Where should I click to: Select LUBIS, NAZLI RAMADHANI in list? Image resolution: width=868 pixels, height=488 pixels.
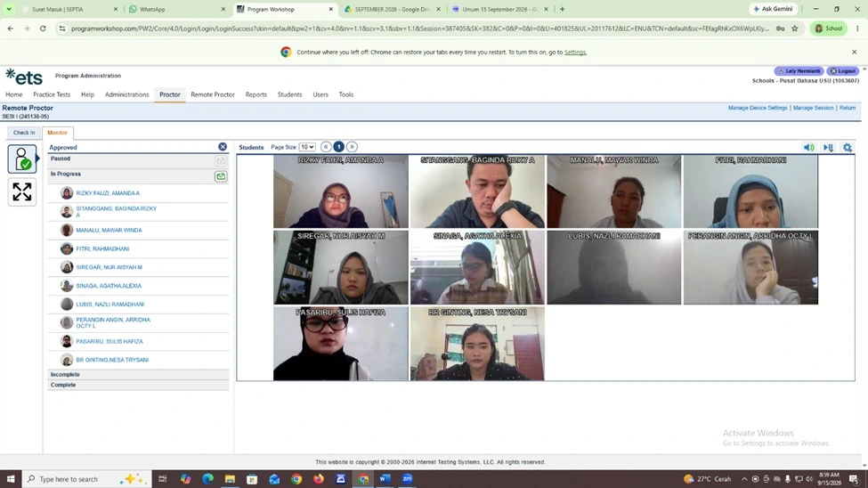click(x=110, y=305)
